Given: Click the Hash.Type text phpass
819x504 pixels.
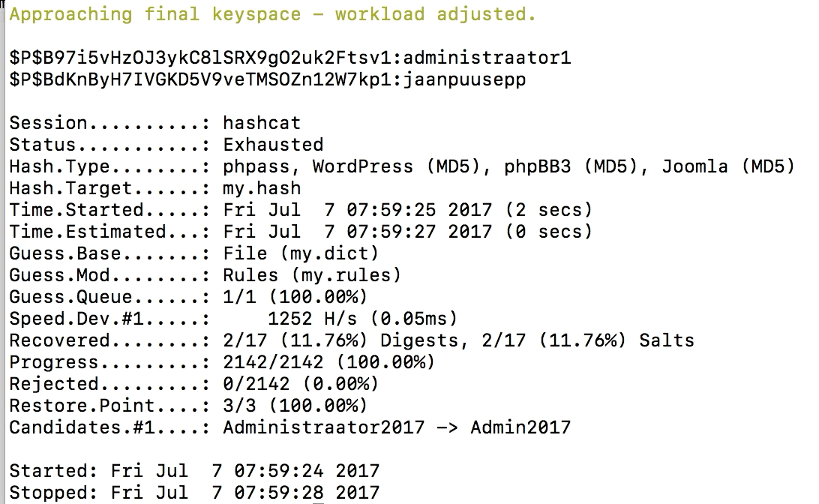Looking at the screenshot, I should [x=256, y=166].
